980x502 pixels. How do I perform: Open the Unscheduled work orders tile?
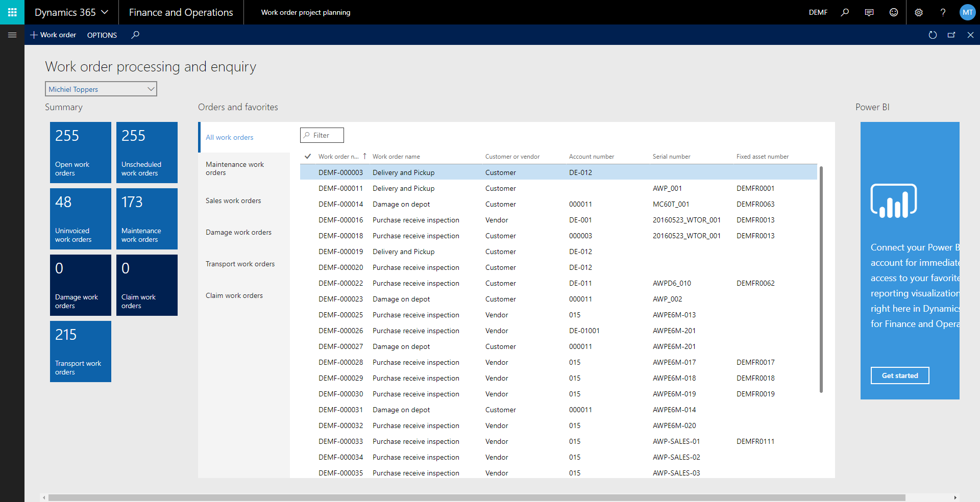[x=147, y=153]
